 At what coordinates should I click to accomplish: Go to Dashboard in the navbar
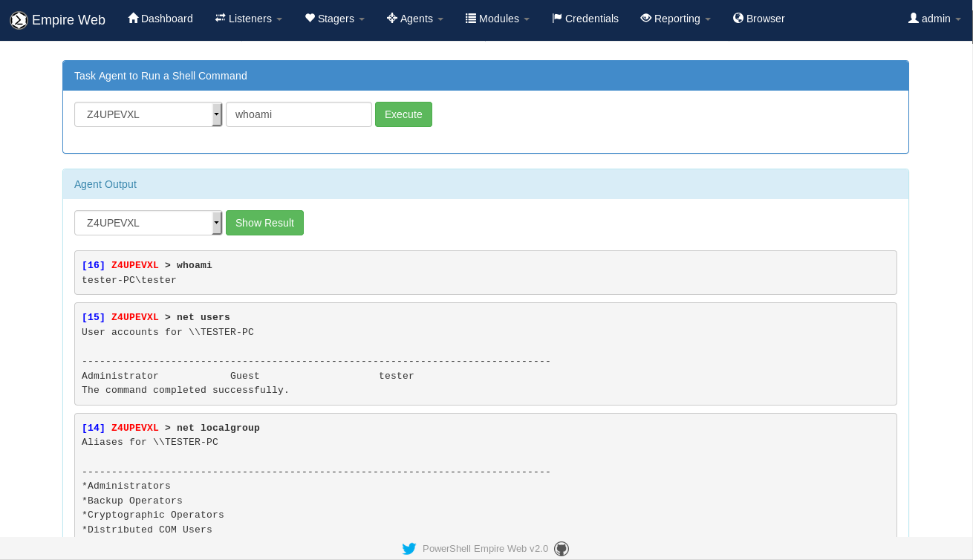point(160,19)
